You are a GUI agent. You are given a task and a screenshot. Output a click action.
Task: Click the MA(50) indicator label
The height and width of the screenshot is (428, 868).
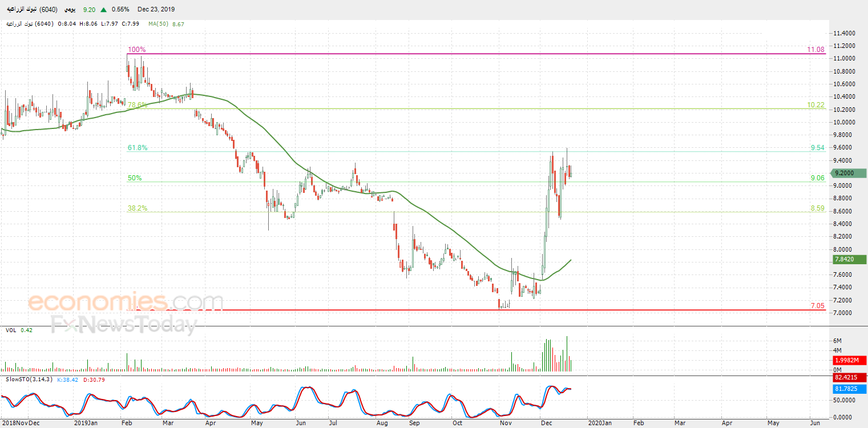(158, 24)
